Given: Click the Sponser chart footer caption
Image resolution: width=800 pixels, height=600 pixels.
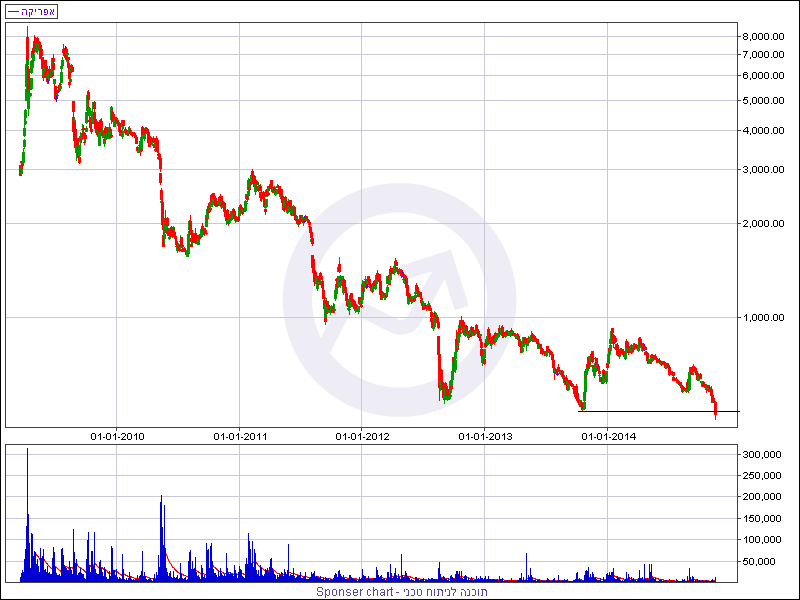Looking at the screenshot, I should pos(402,592).
